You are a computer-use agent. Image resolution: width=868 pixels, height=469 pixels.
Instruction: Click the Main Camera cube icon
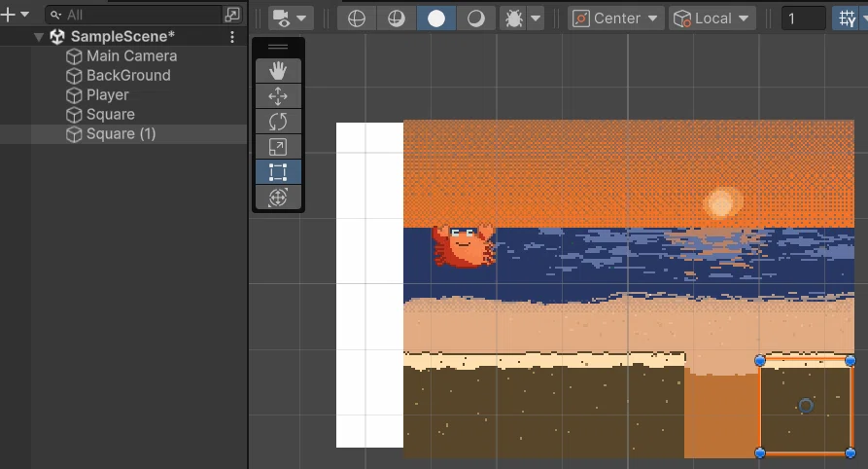pyautogui.click(x=74, y=56)
